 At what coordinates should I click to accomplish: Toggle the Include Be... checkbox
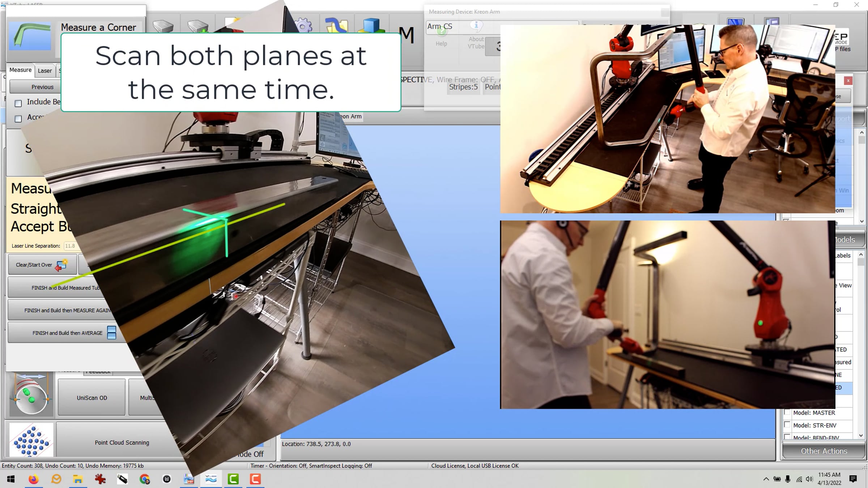pyautogui.click(x=18, y=103)
